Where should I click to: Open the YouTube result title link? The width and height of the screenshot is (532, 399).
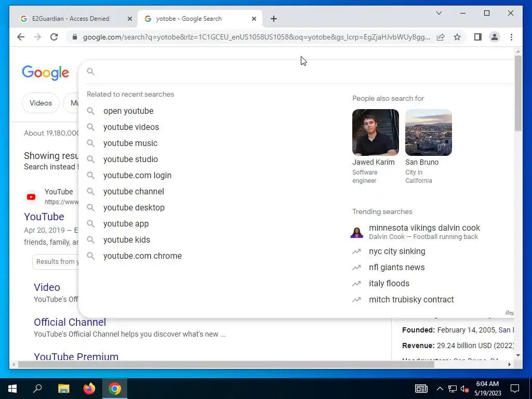coord(44,217)
